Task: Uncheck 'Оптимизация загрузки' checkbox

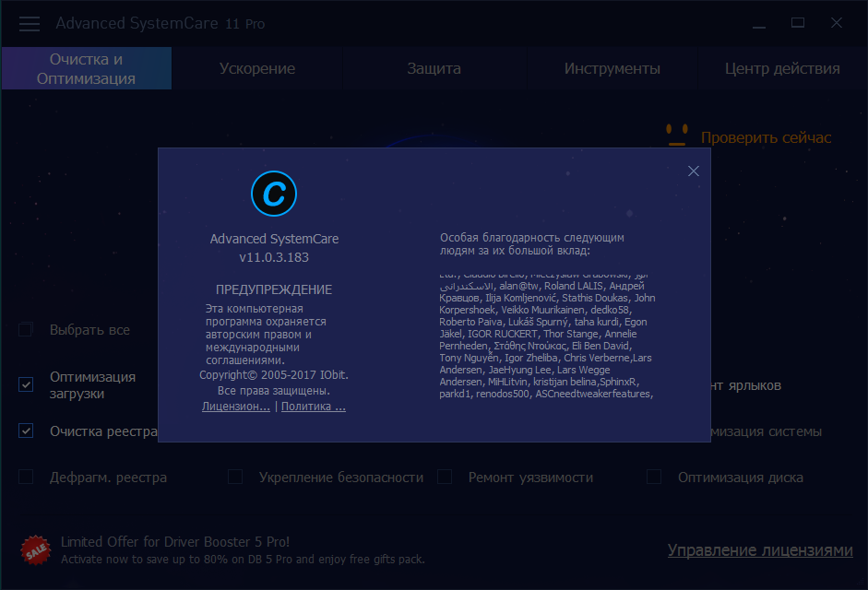Action: (x=26, y=384)
